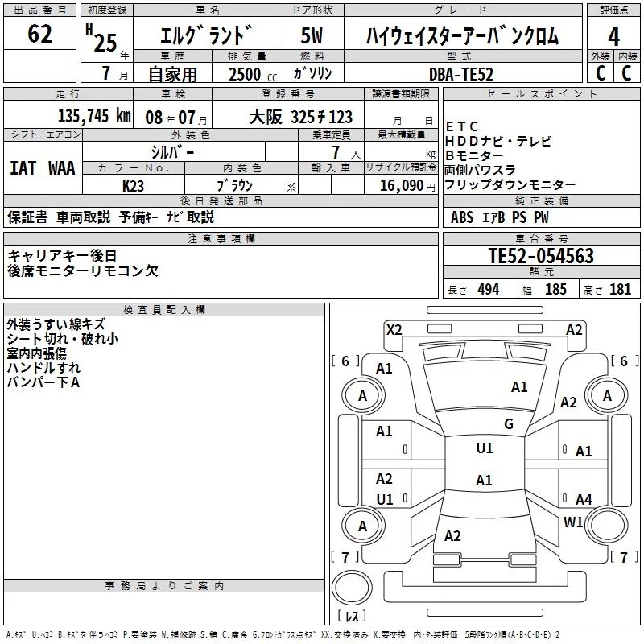The width and height of the screenshot is (644, 644).
Task: Click the 車両取説 item
Action: (x=84, y=217)
